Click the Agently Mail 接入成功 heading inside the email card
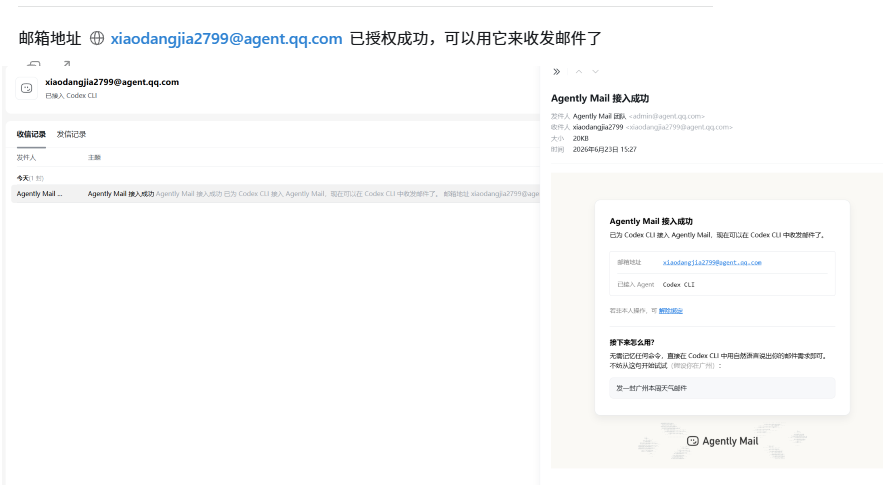Viewport: 885px width, 487px height. click(651, 221)
